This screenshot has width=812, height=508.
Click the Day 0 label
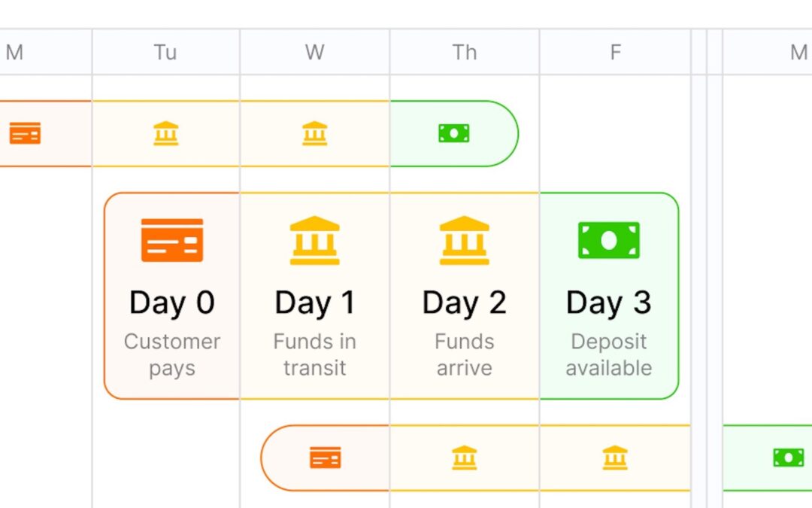[x=172, y=303]
